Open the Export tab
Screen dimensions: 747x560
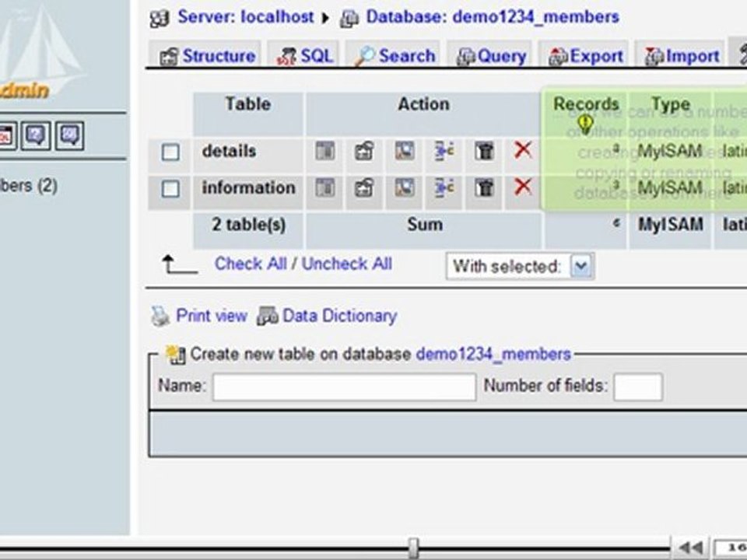(x=584, y=56)
